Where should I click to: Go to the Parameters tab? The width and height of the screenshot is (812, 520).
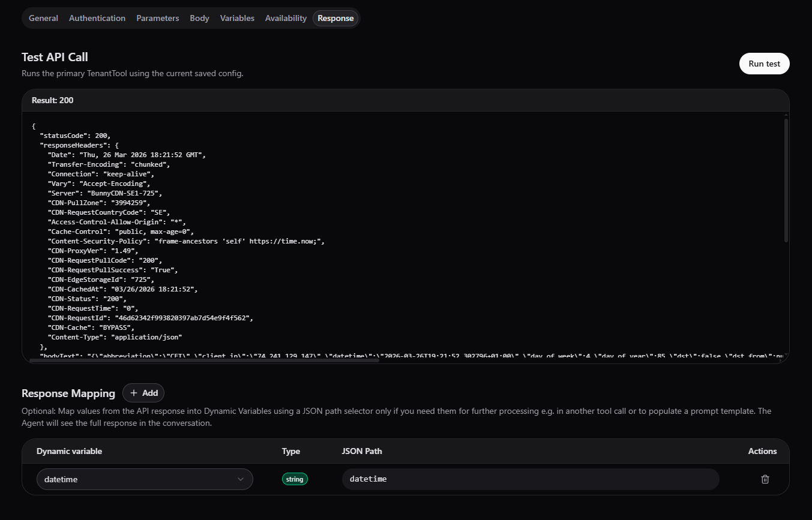(157, 18)
